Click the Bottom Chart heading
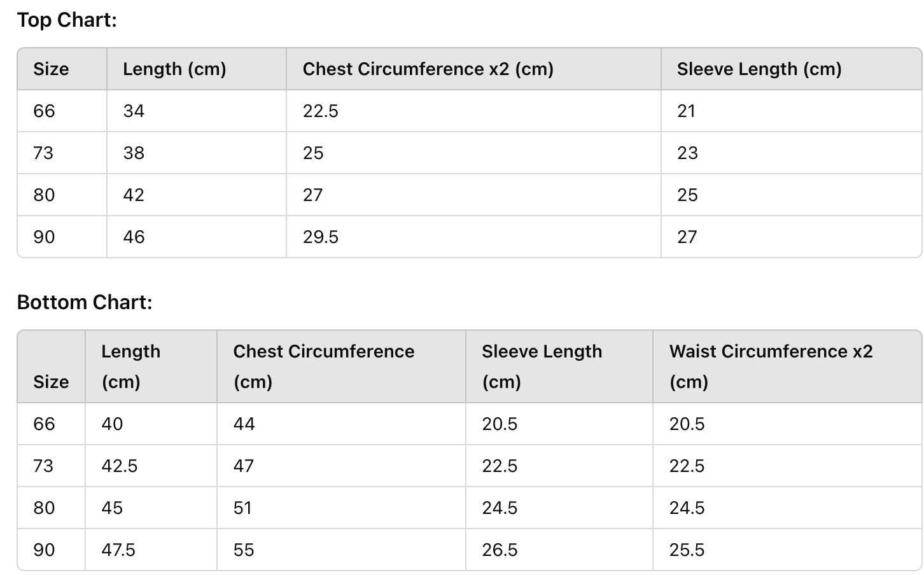Viewport: 924px width, 575px height. pos(85,302)
